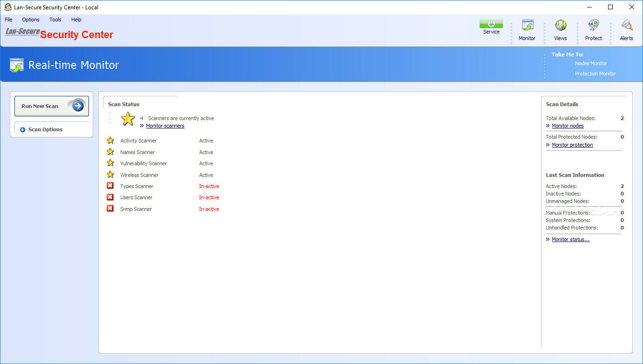Click the red X beside Users Scanner
This screenshot has height=364, width=643.
(110, 197)
